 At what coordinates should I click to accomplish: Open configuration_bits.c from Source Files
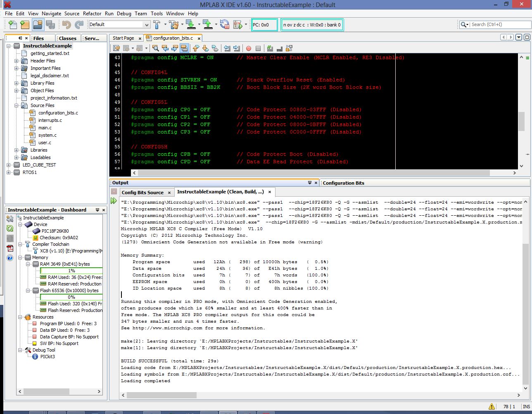point(57,113)
